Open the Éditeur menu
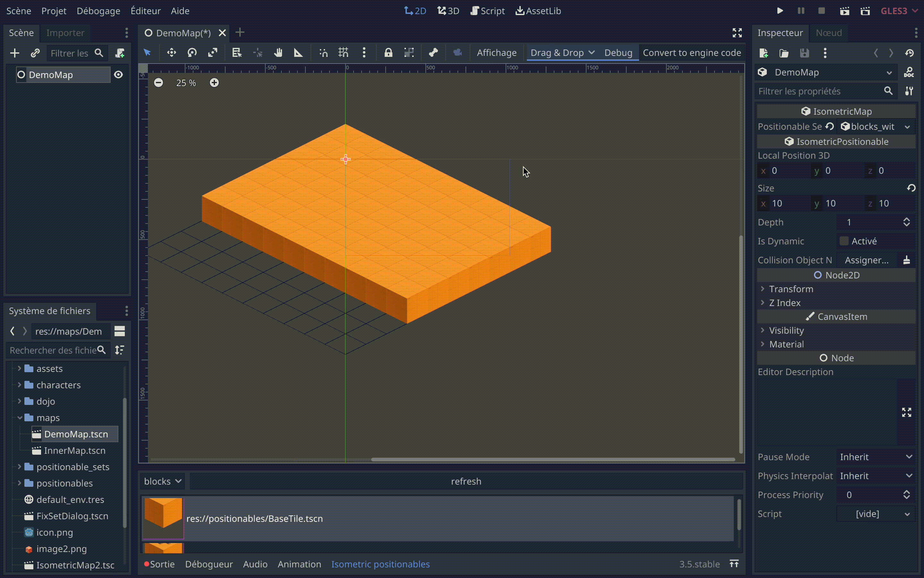 (145, 11)
